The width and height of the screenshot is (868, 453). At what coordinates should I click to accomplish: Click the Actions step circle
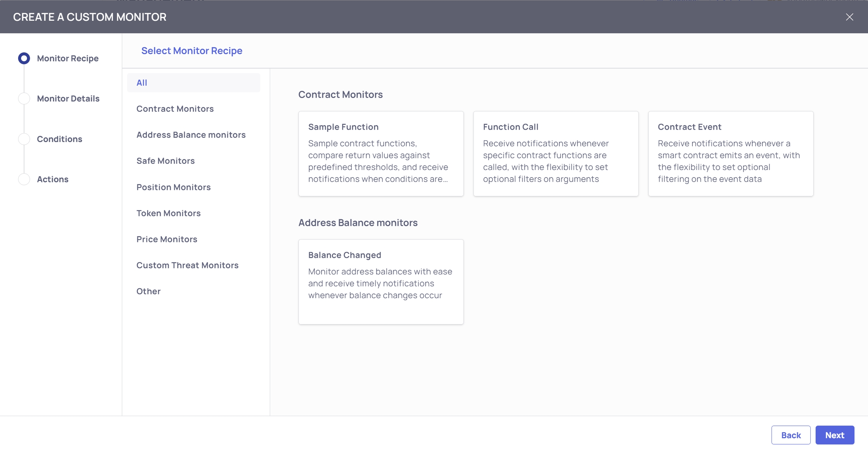tap(24, 179)
